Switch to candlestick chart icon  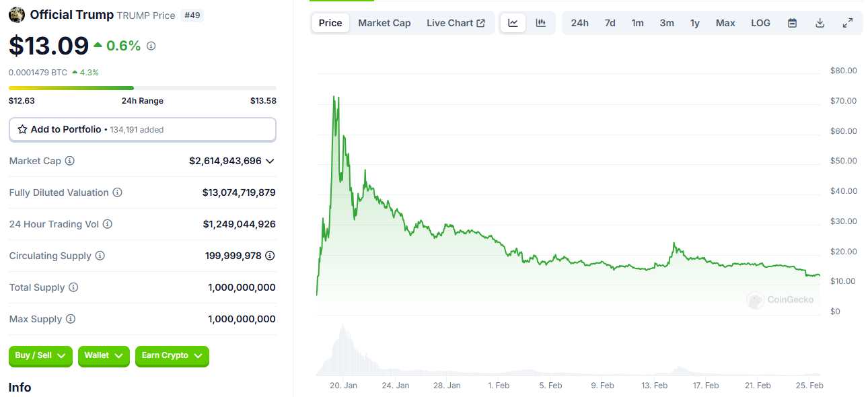(541, 23)
